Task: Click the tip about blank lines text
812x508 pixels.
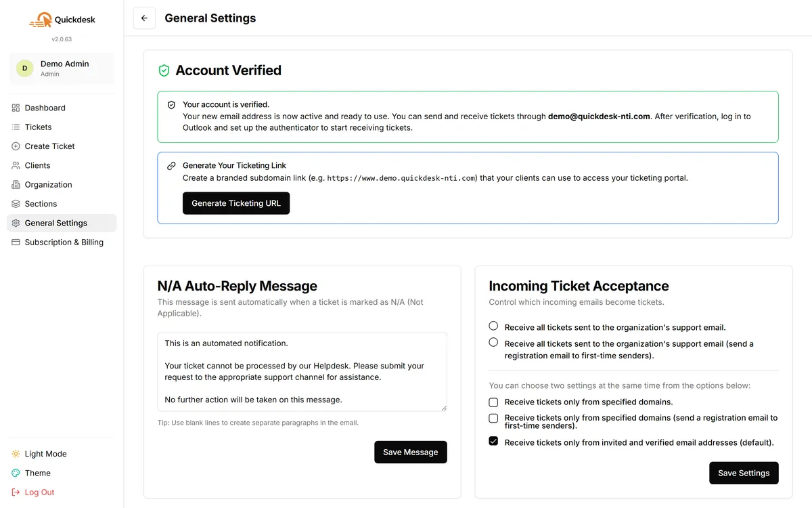Action: (x=258, y=423)
